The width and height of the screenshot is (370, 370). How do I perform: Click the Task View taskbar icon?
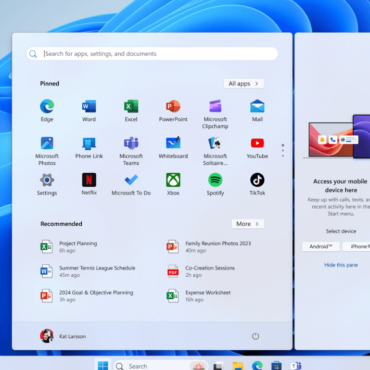click(218, 366)
